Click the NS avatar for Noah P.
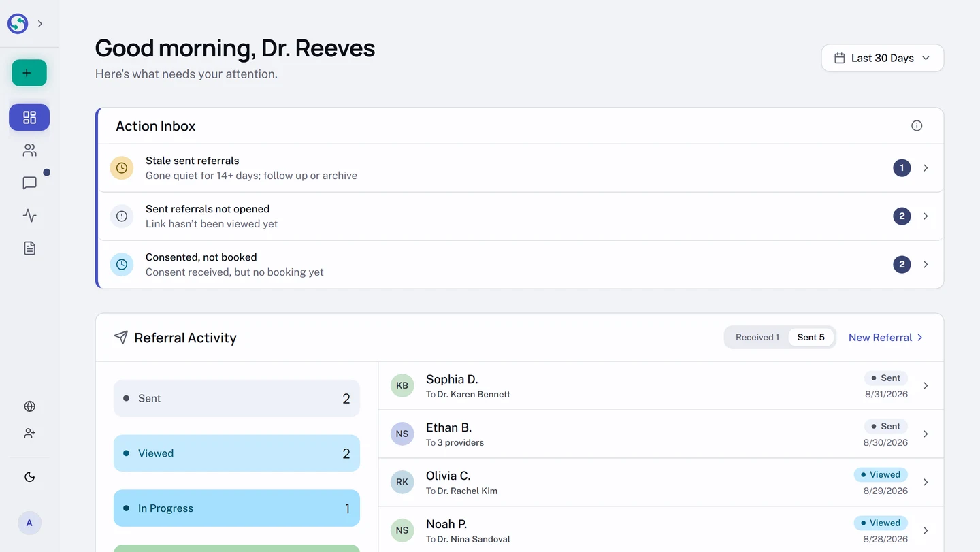This screenshot has height=552, width=980. click(x=402, y=530)
